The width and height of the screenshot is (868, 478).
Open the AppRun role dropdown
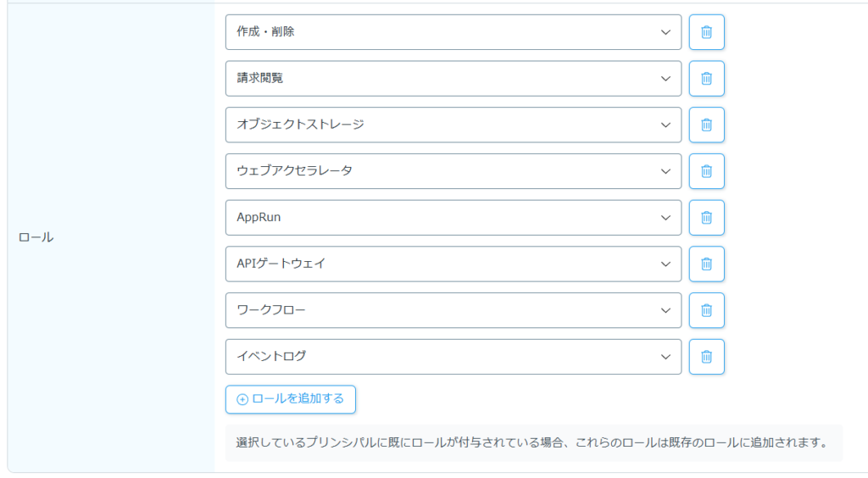point(453,218)
